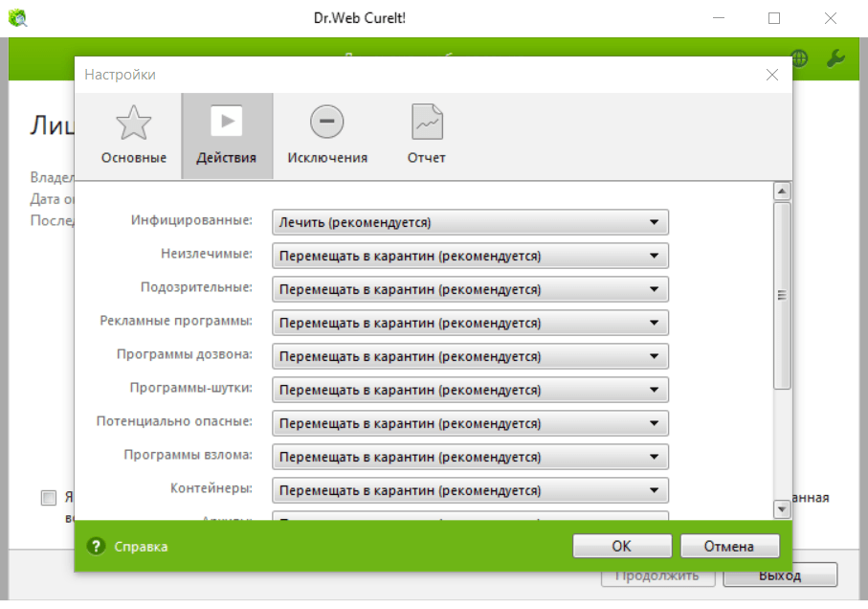Click the scrollbar down arrow
The height and width of the screenshot is (609, 868).
coord(782,510)
